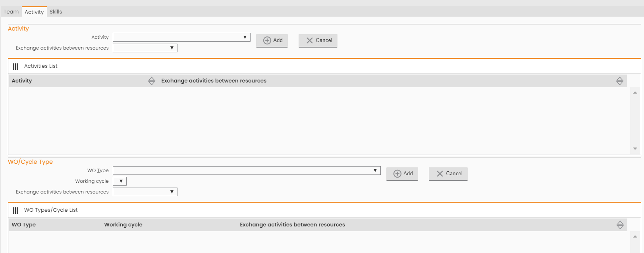Click the WO Type column header
Screen dimensions: 644x253
[24, 224]
